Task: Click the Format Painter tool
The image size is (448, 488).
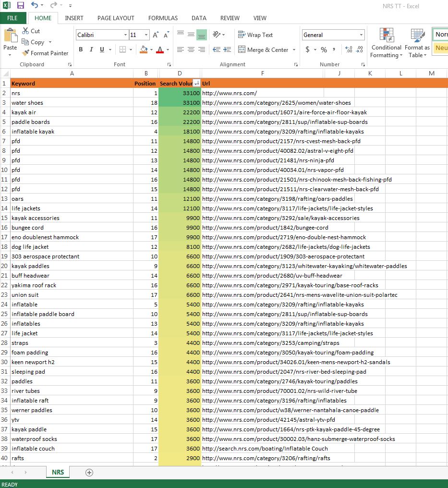Action: [x=45, y=53]
